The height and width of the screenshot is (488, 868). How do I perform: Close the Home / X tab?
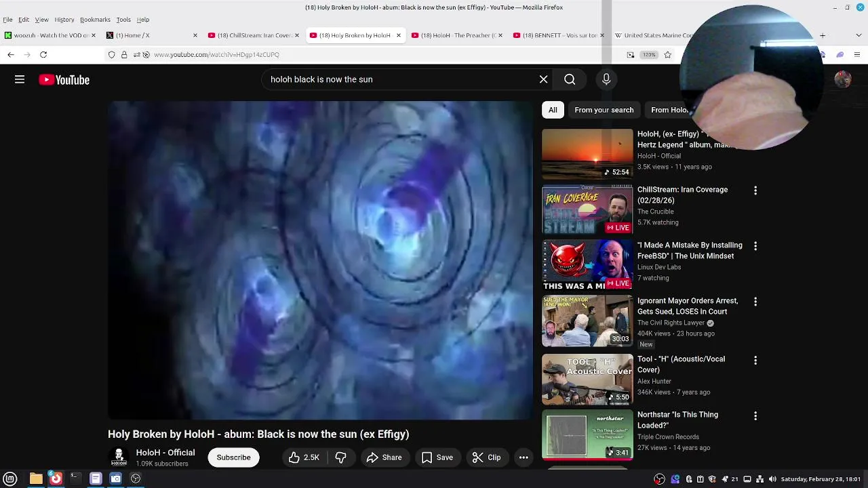click(x=195, y=35)
